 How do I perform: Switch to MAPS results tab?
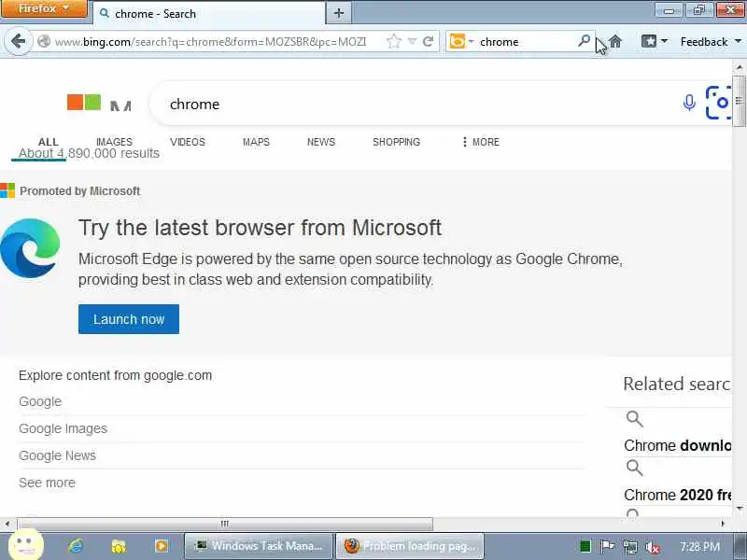tap(256, 142)
